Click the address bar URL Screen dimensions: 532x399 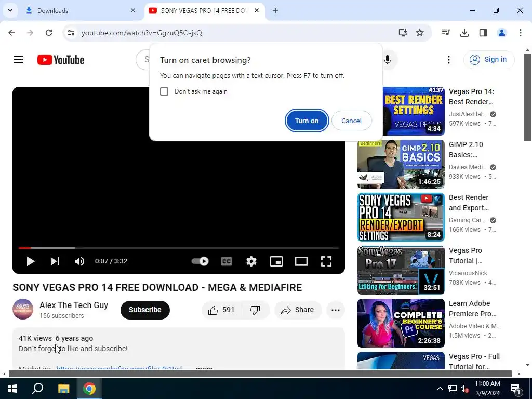142,33
